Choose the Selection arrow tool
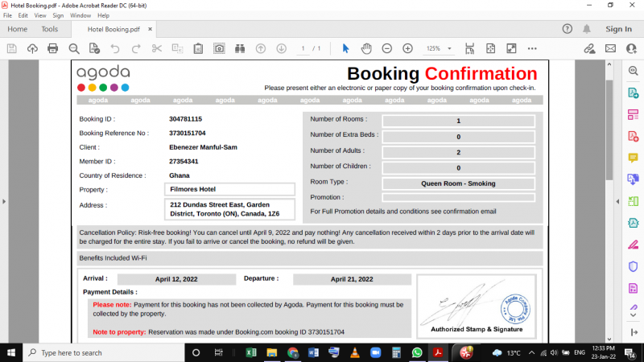This screenshot has width=644, height=362. [x=345, y=48]
